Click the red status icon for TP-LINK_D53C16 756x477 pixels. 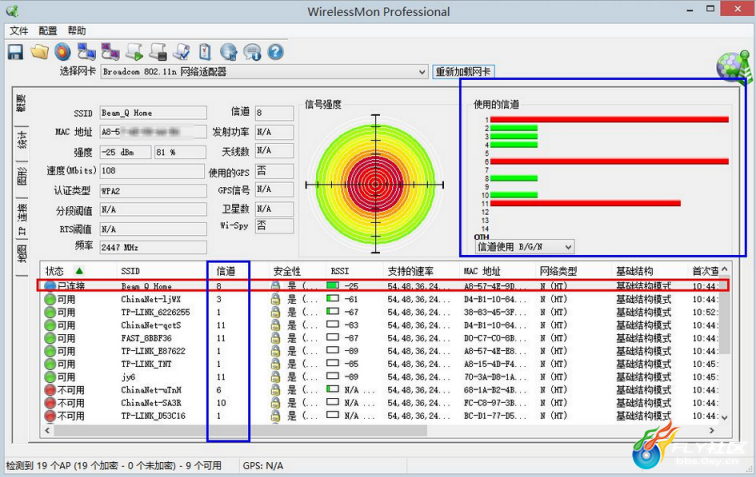[50, 416]
